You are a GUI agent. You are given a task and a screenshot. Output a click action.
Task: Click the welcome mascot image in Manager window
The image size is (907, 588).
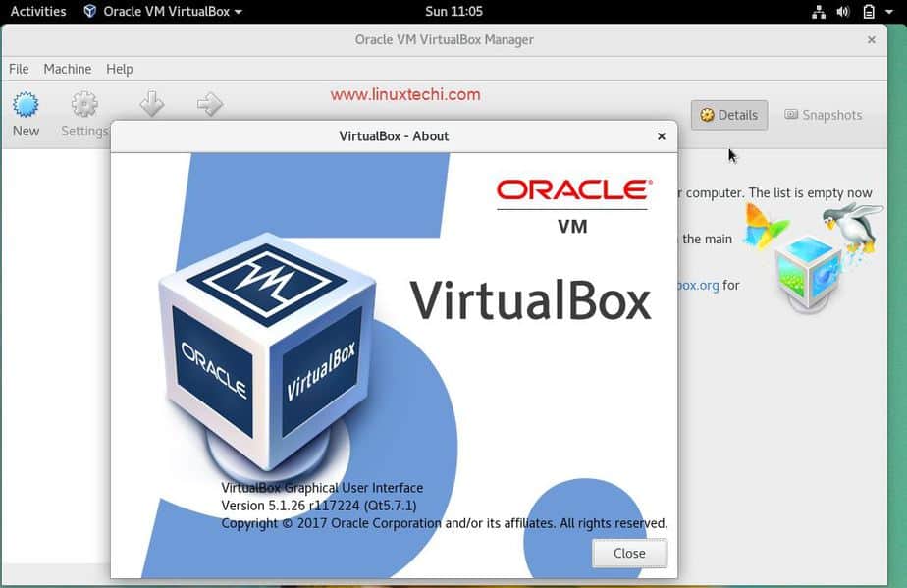coord(813,257)
